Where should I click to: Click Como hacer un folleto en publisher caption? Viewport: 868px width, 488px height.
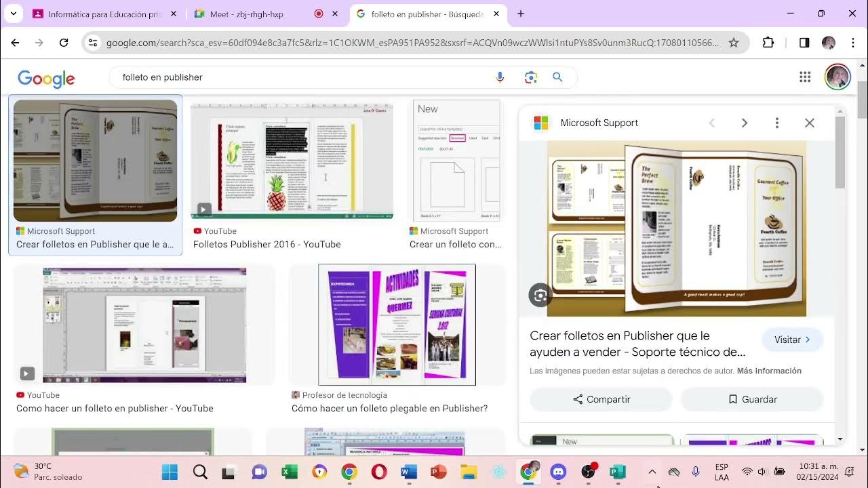pyautogui.click(x=115, y=408)
